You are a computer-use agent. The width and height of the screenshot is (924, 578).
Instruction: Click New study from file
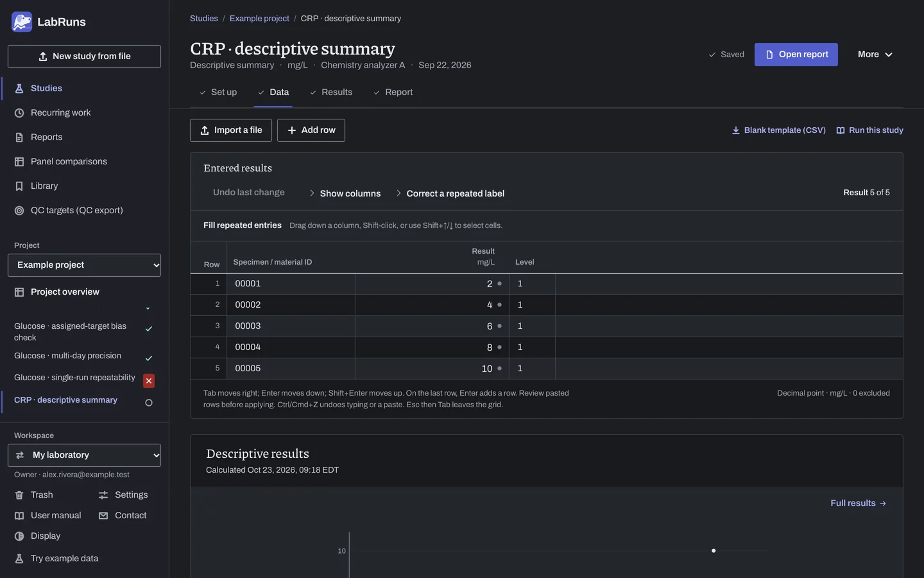84,57
